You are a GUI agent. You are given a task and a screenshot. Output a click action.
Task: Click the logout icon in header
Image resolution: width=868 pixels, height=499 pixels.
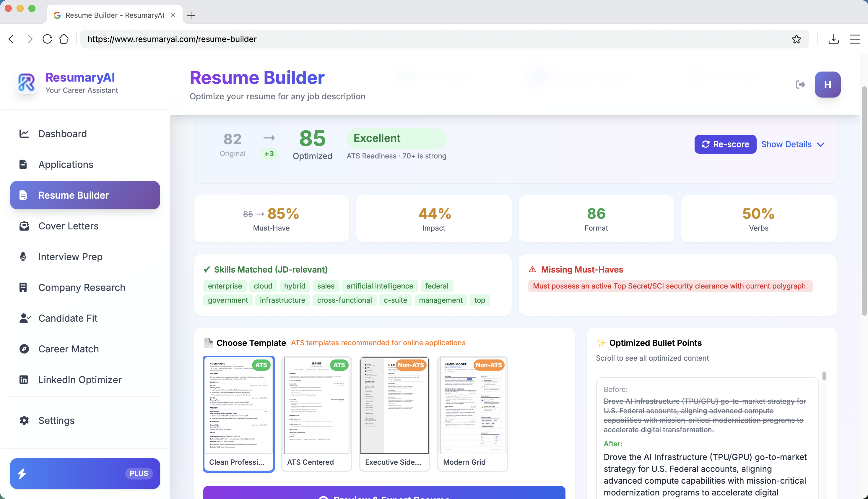click(801, 85)
